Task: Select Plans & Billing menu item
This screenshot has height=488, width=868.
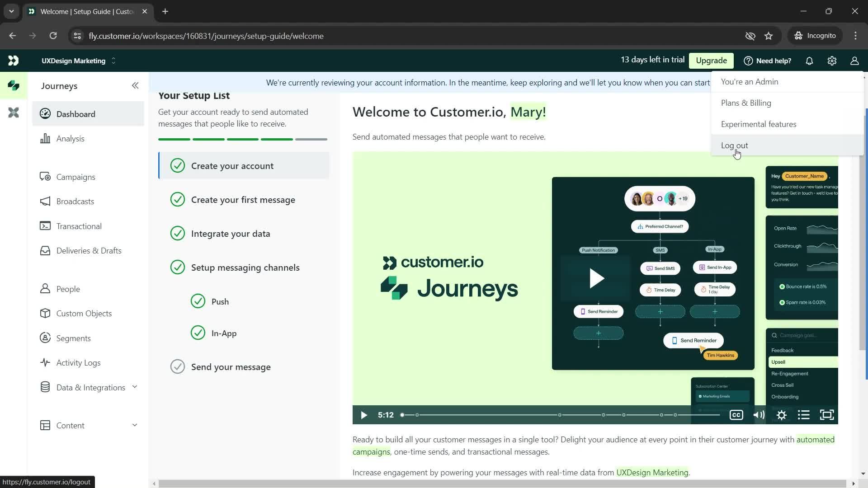Action: click(748, 103)
